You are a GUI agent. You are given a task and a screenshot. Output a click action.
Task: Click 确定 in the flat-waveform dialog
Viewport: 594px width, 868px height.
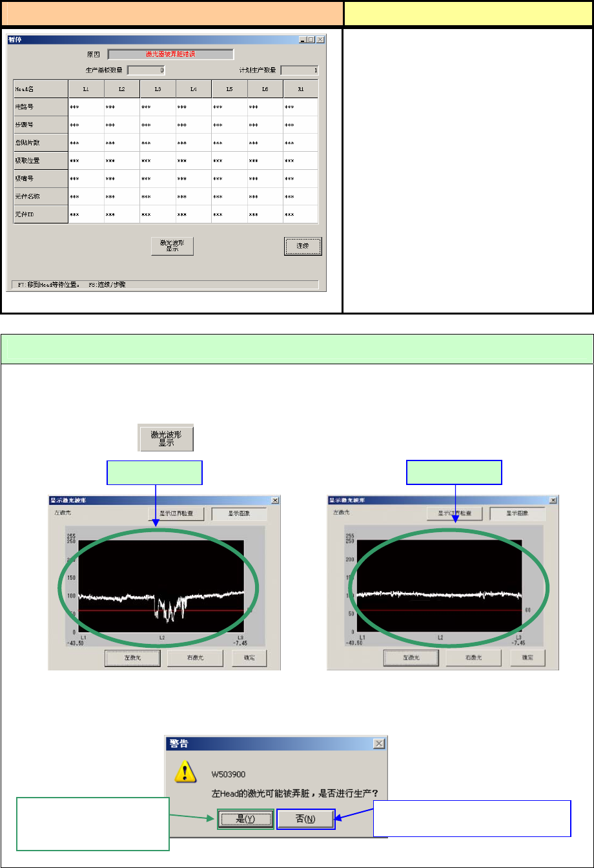(x=527, y=658)
